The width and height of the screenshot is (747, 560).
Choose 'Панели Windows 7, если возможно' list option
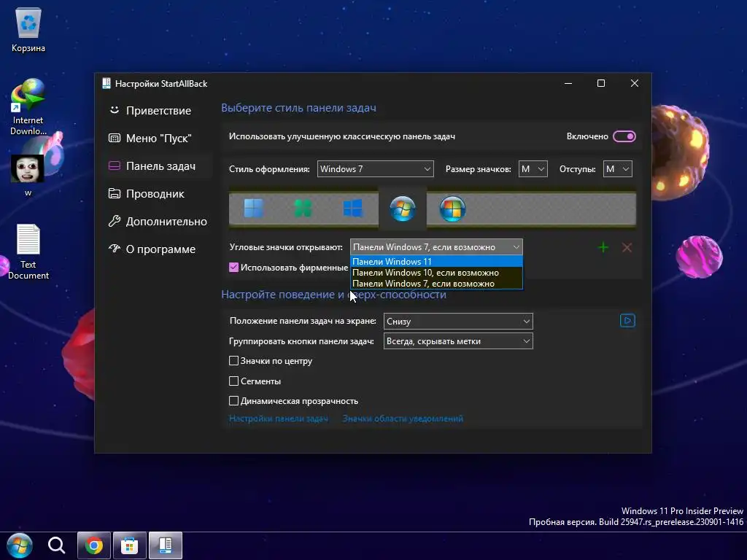click(436, 284)
